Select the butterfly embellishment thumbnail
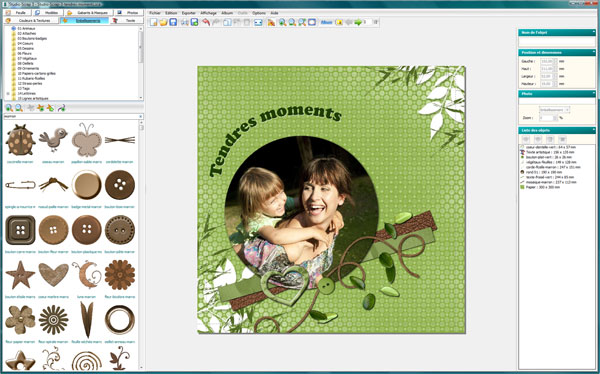This screenshot has height=374, width=600. click(86, 140)
